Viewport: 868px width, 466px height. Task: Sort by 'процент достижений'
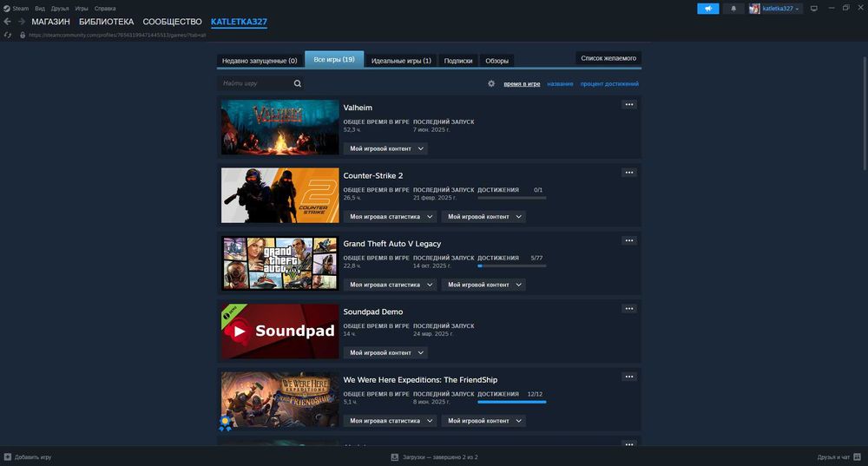tap(609, 83)
